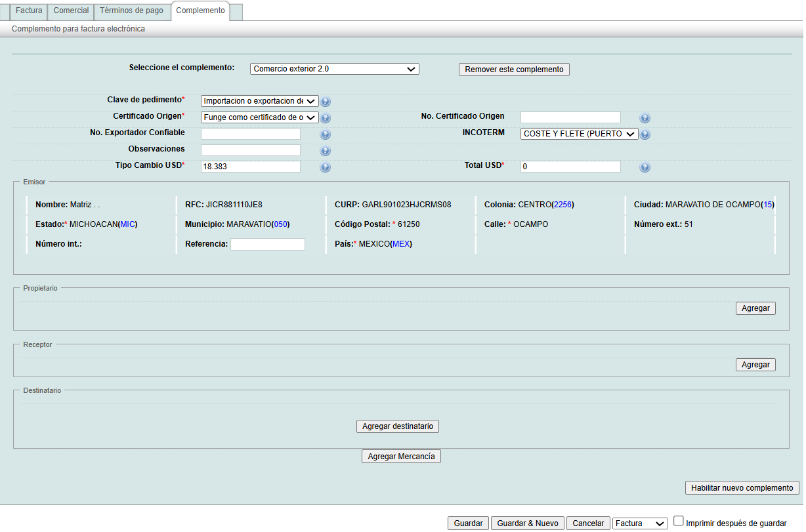Click help icon beside Certificado Origen dropdown

326,118
